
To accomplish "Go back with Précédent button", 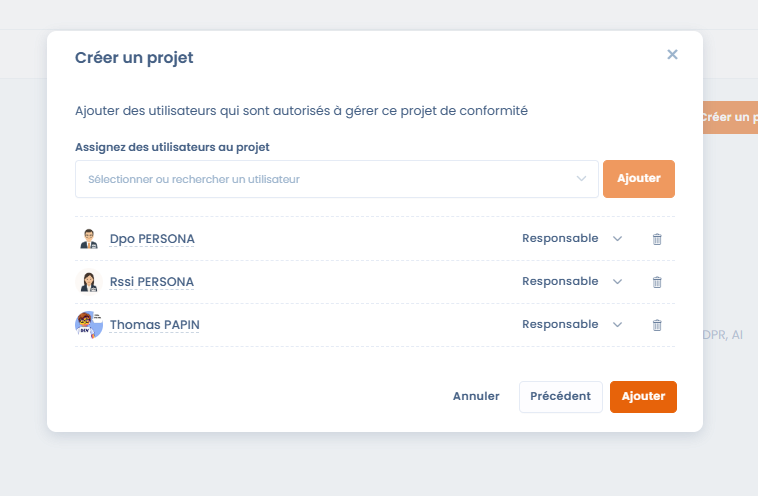I will [x=560, y=396].
